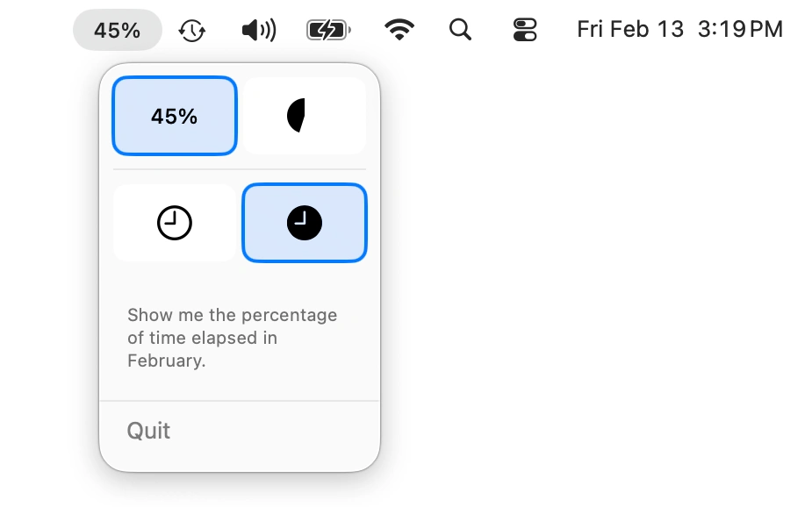Open Spotlight search from the menu bar
Image resolution: width=812 pixels, height=507 pixels.
pos(460,29)
